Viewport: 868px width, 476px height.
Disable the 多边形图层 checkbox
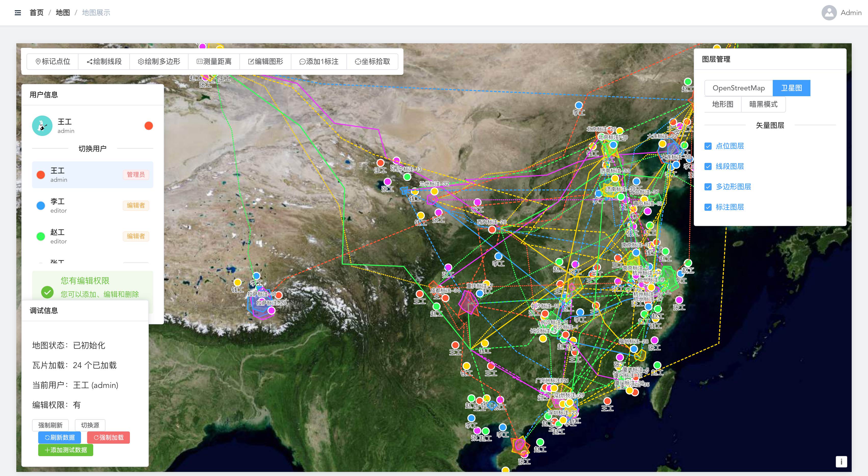(x=708, y=187)
